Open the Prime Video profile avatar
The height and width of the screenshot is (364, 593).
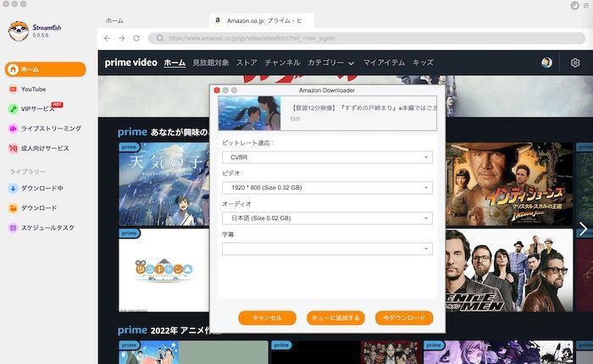546,63
